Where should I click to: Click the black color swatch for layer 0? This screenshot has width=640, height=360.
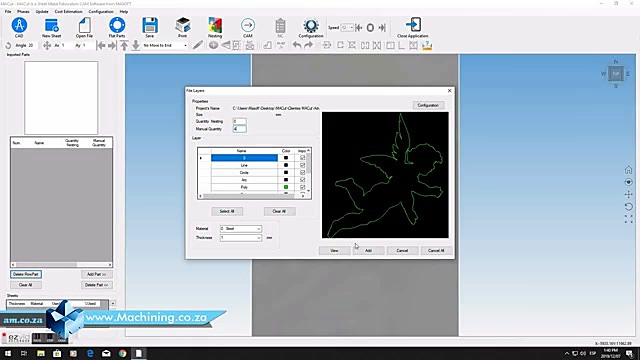click(x=286, y=158)
